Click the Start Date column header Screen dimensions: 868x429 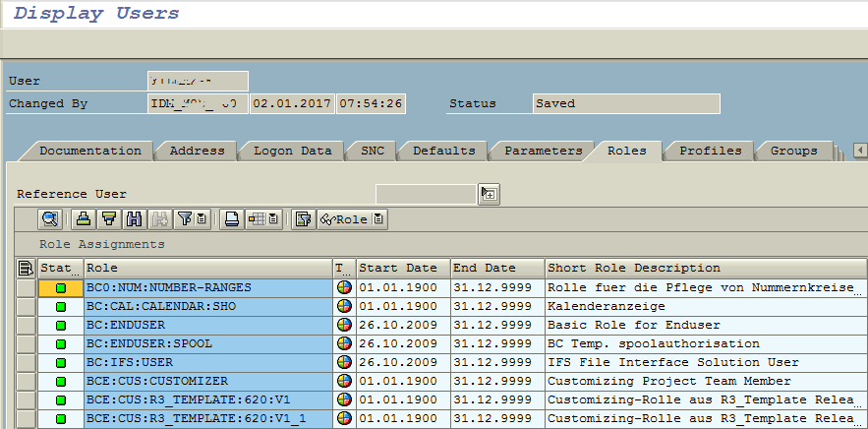click(403, 269)
